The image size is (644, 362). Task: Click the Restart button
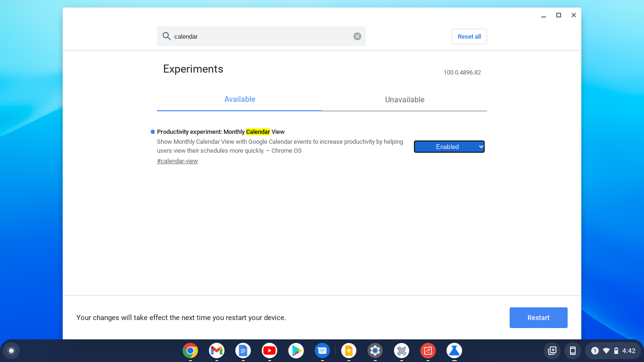pyautogui.click(x=538, y=318)
